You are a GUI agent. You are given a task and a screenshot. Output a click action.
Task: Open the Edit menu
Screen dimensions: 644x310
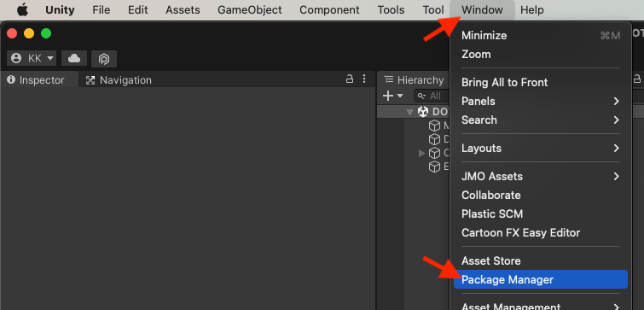(x=137, y=10)
